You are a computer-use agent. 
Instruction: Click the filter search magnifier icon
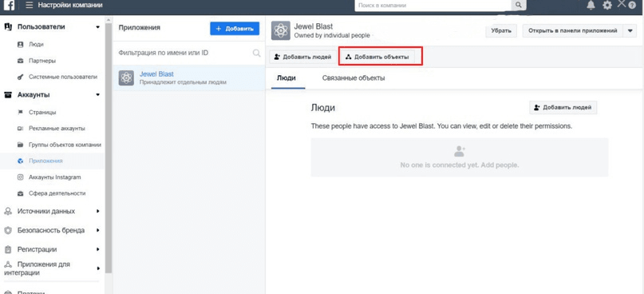(257, 53)
